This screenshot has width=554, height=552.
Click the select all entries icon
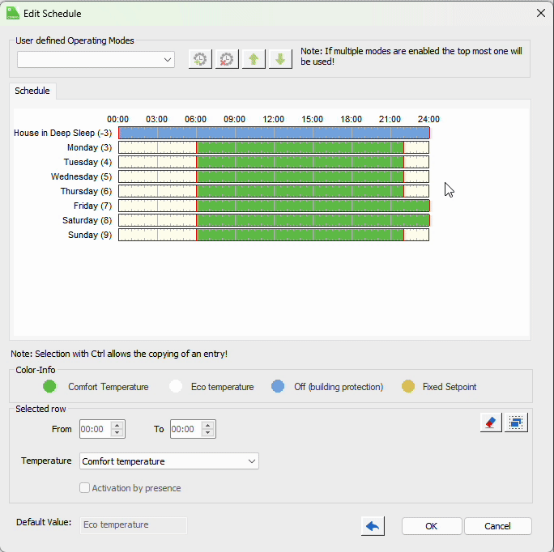pyautogui.click(x=516, y=422)
